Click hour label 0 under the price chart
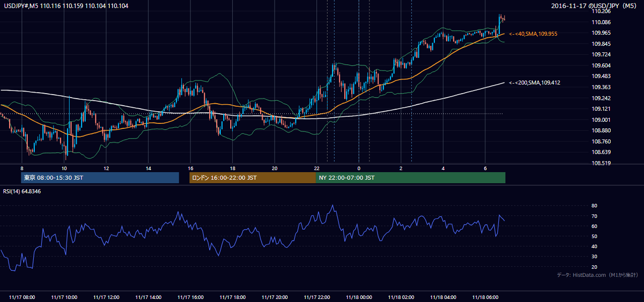 (359, 168)
